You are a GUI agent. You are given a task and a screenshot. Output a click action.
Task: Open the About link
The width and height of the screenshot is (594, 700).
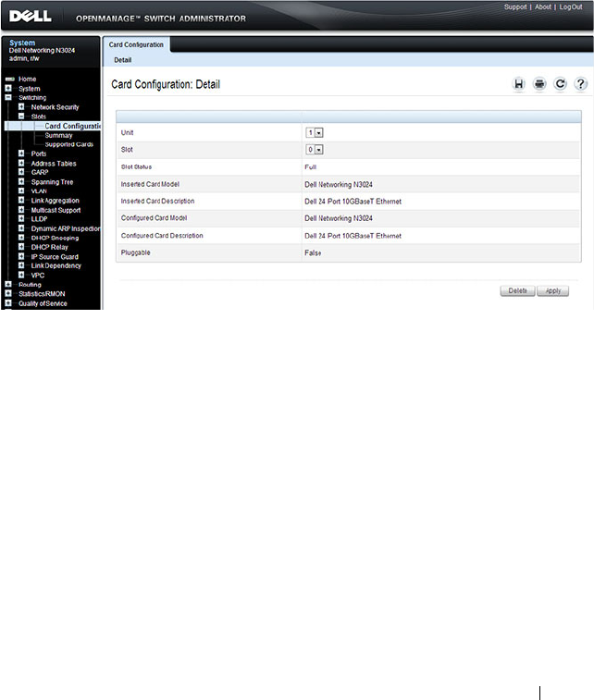point(543,6)
